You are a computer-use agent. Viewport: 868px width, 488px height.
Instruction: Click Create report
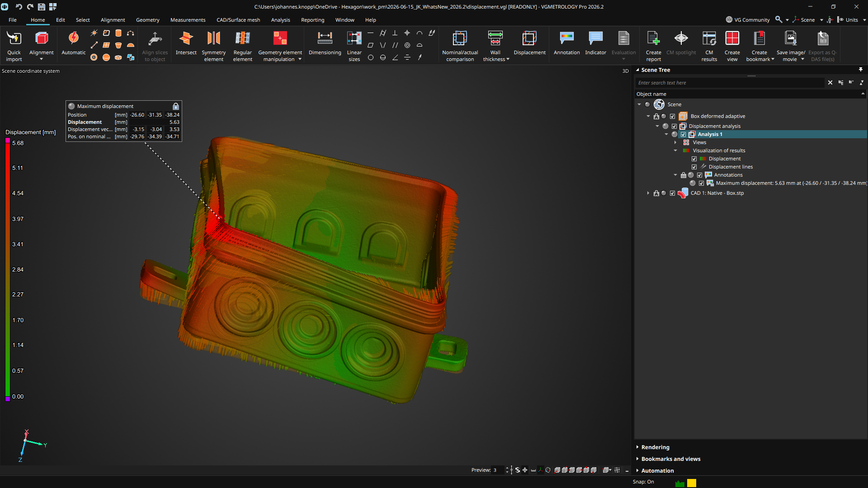pyautogui.click(x=653, y=46)
